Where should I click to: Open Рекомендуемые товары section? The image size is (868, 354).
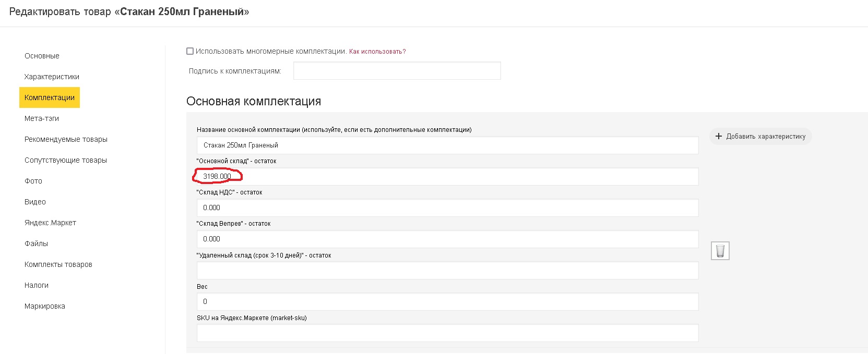[x=66, y=139]
